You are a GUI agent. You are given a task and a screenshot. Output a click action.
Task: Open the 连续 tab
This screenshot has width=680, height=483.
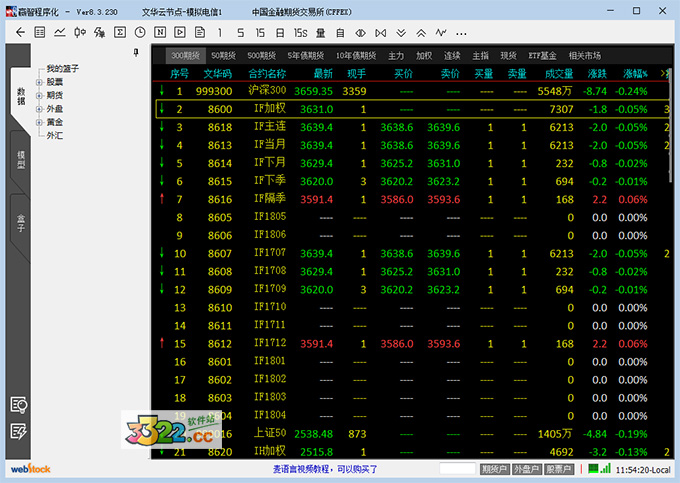(x=452, y=55)
